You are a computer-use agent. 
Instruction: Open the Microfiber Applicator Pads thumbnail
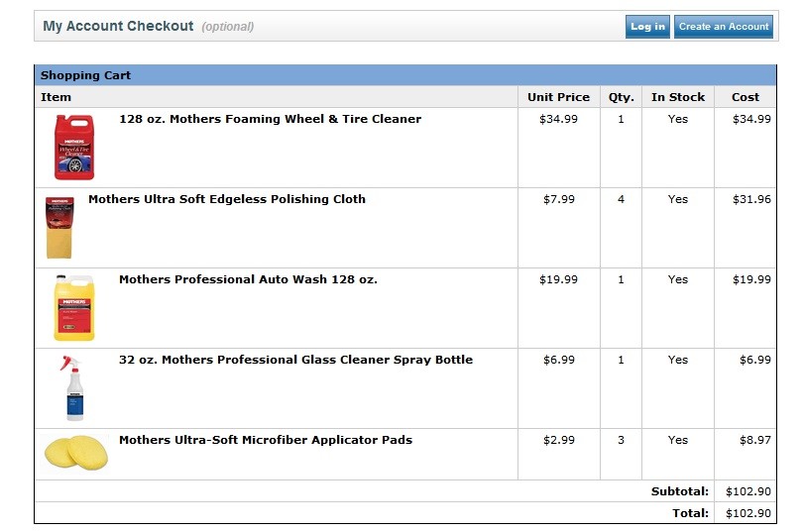(75, 452)
